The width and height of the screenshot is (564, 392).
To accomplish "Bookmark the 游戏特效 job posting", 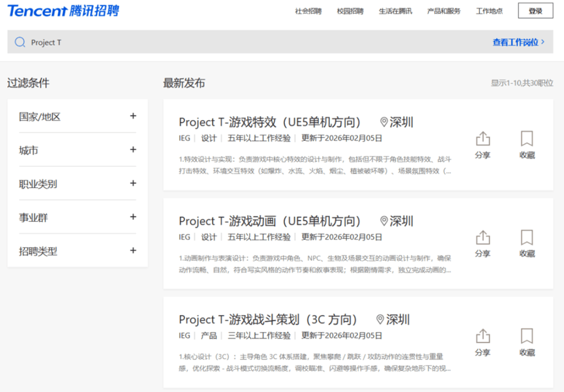I will 527,145.
